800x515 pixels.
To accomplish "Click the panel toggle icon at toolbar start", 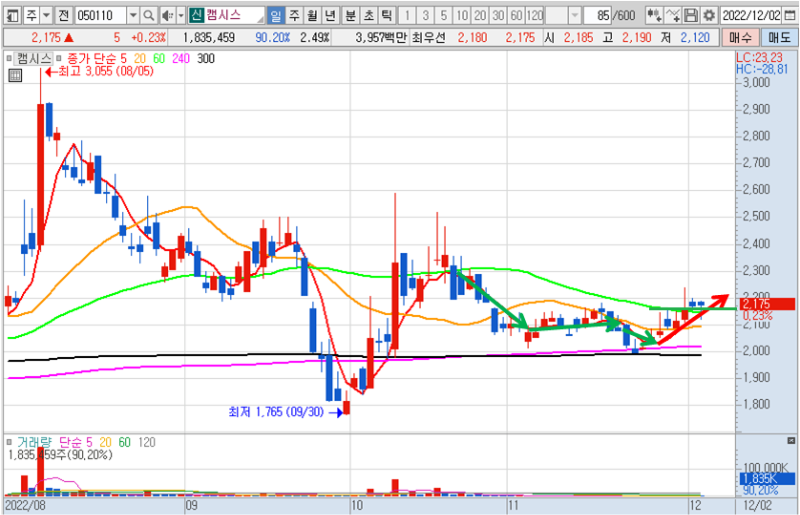I will click(x=12, y=16).
